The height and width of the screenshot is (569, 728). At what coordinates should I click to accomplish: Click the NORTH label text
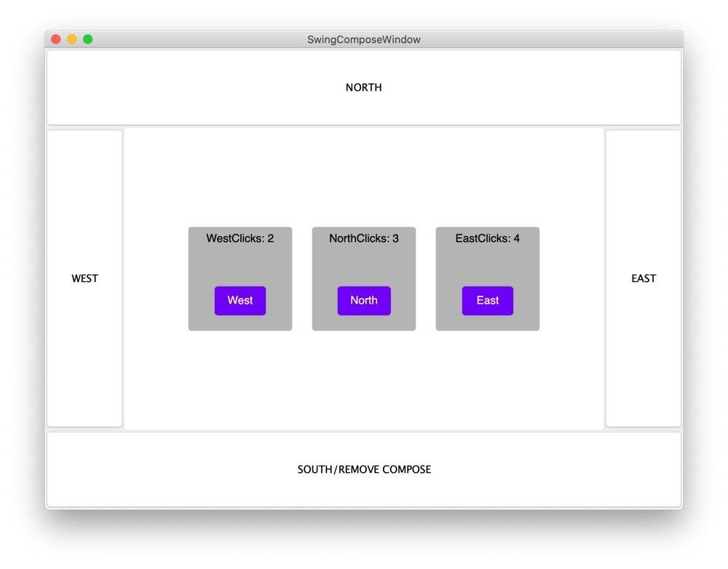click(364, 87)
